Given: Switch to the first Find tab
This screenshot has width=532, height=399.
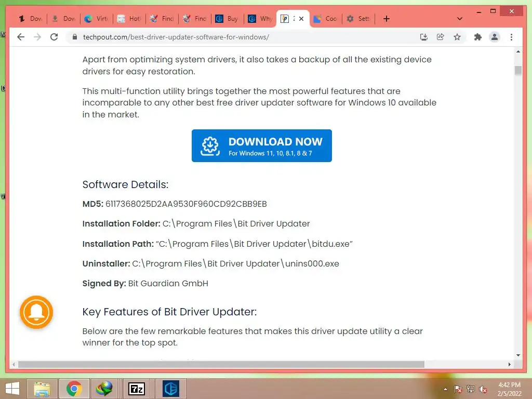Looking at the screenshot, I should click(162, 19).
